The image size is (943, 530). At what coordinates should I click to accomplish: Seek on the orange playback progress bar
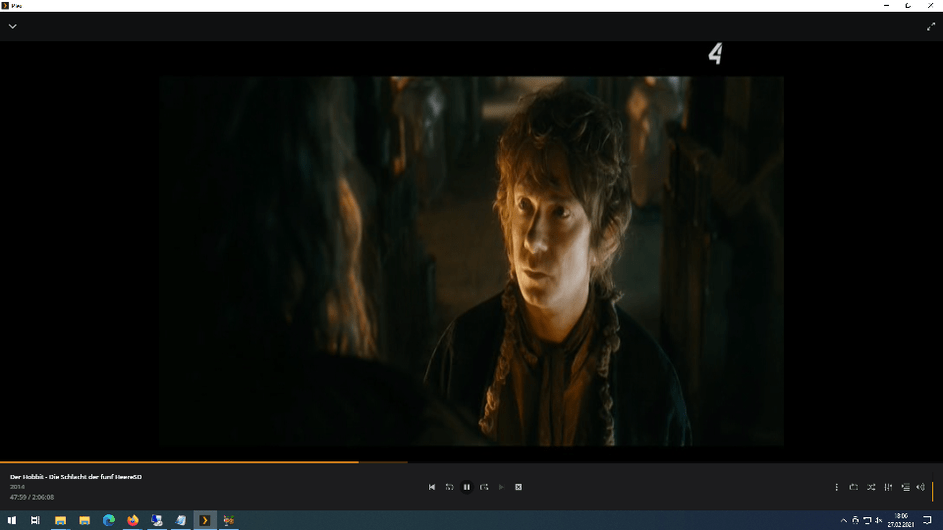click(179, 462)
